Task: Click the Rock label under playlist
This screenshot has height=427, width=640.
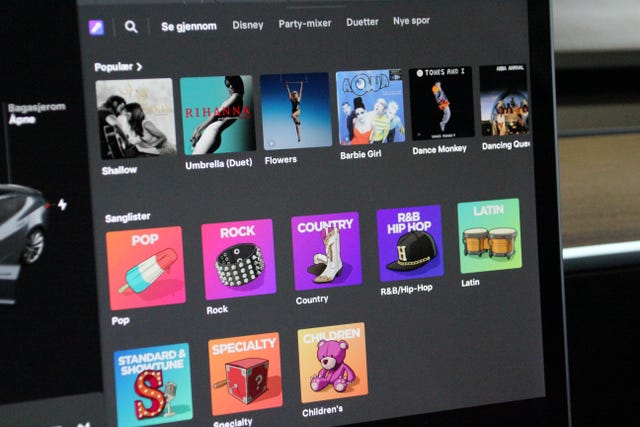Action: [x=217, y=310]
